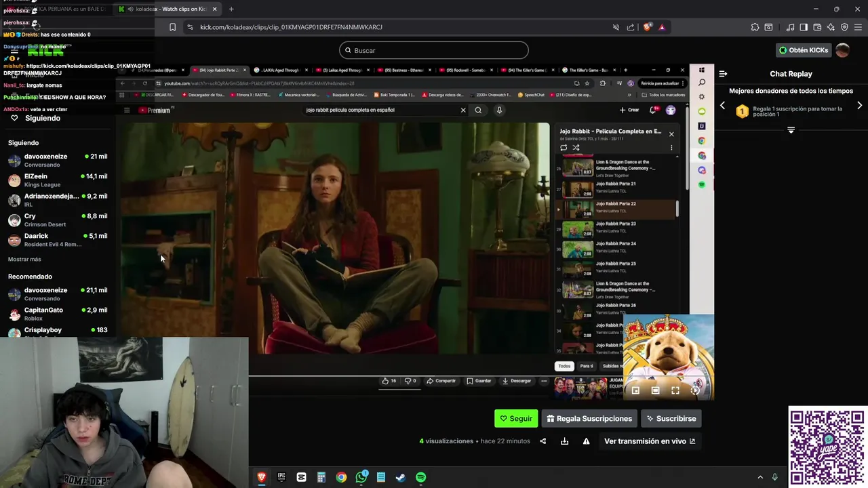Screen dimensions: 868x488
Task: Open the Brave VPN shield icon
Action: pyautogui.click(x=844, y=27)
